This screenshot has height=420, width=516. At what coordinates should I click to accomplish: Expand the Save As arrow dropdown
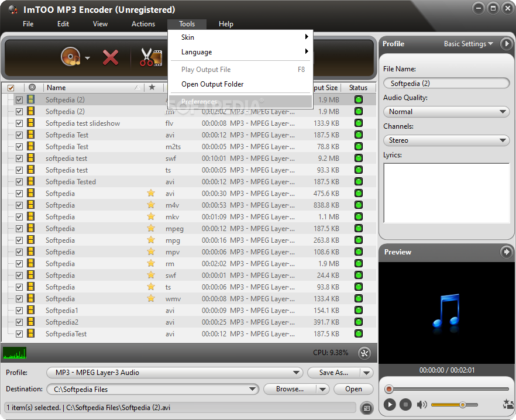point(367,373)
